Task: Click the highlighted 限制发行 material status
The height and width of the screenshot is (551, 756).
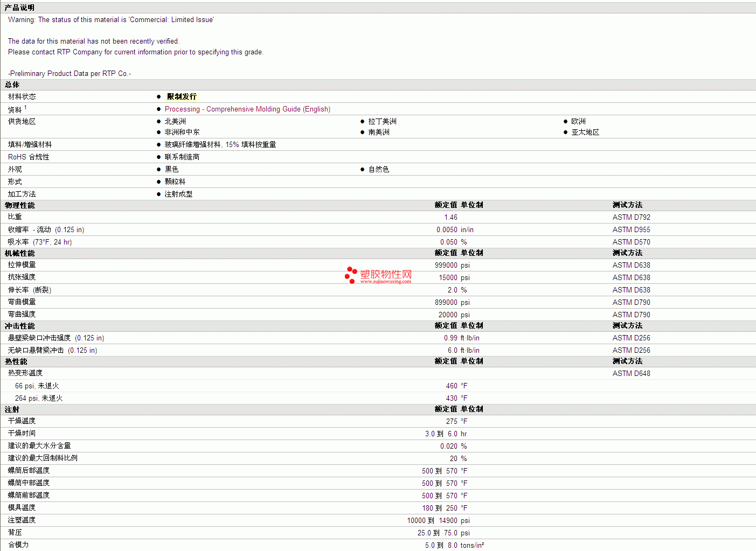Action: [x=182, y=96]
